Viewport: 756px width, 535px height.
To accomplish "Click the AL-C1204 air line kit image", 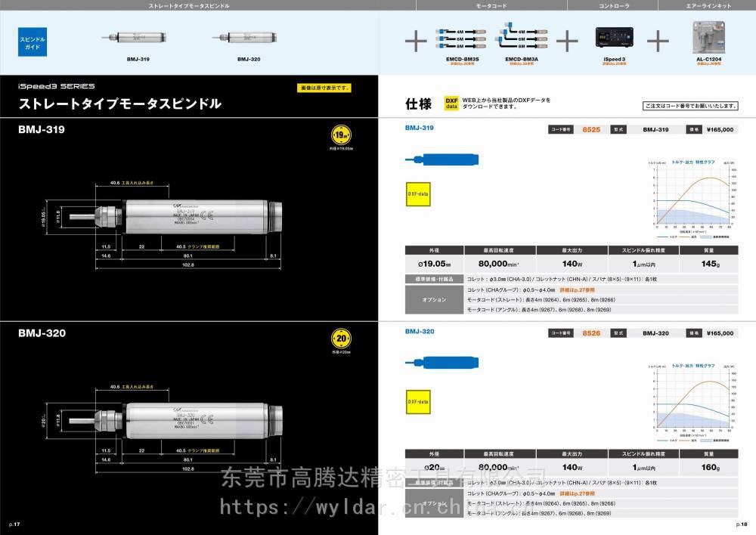I will tap(708, 37).
